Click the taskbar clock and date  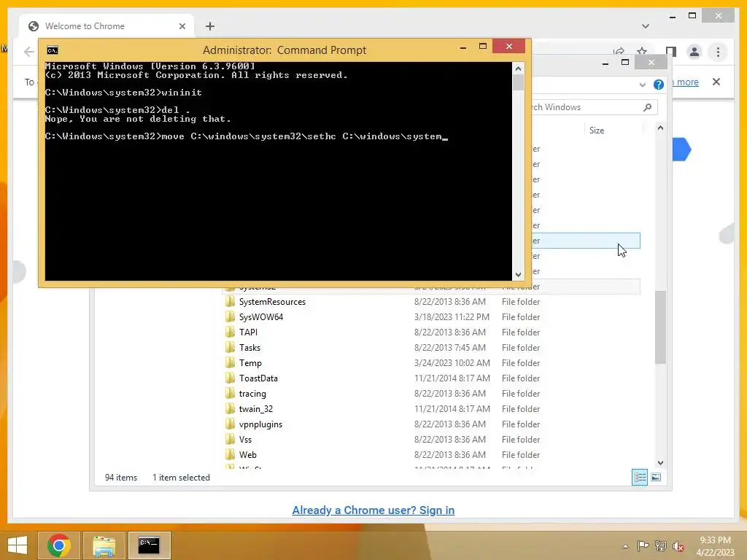715,546
